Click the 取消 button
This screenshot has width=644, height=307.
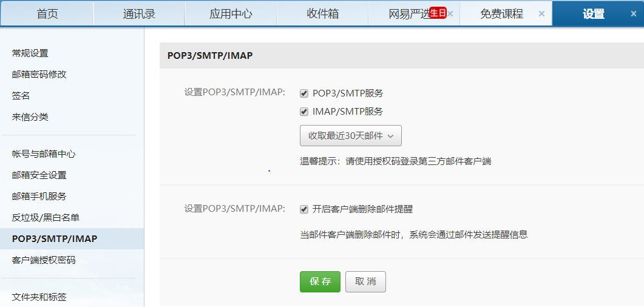click(x=365, y=282)
